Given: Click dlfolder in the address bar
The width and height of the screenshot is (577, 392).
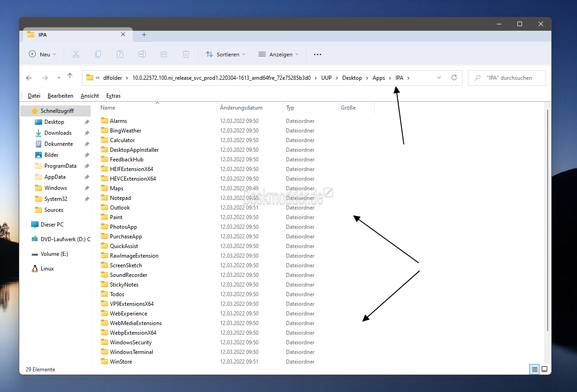Looking at the screenshot, I should [x=112, y=78].
